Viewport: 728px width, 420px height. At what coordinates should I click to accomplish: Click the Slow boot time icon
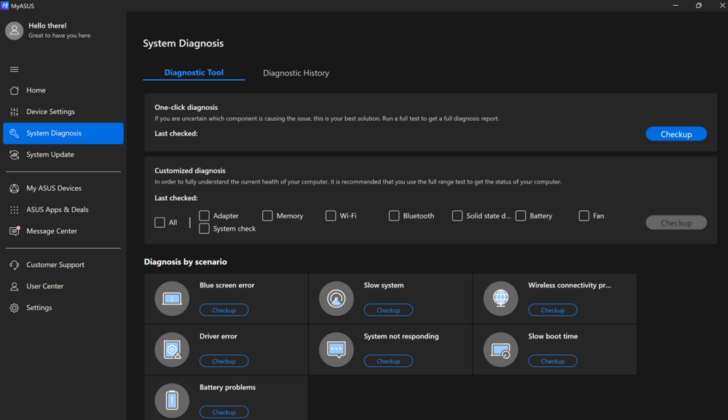pyautogui.click(x=500, y=349)
